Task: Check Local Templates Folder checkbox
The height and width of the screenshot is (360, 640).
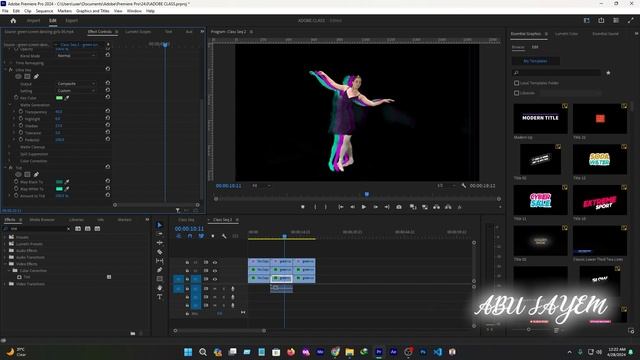Action: pos(516,83)
